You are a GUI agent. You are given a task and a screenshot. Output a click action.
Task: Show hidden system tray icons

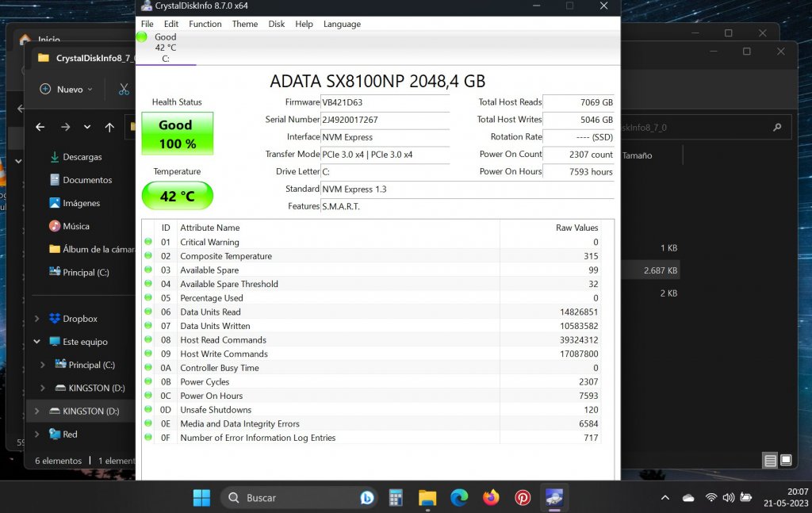(665, 498)
